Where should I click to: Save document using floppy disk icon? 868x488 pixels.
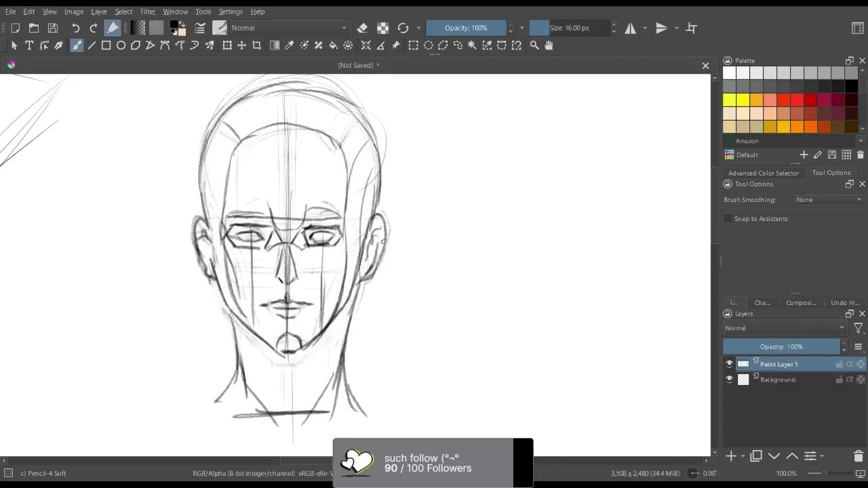(52, 28)
